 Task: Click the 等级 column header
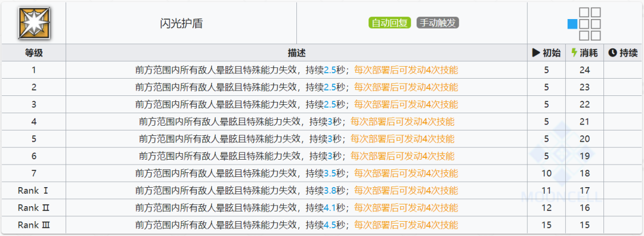(33, 53)
